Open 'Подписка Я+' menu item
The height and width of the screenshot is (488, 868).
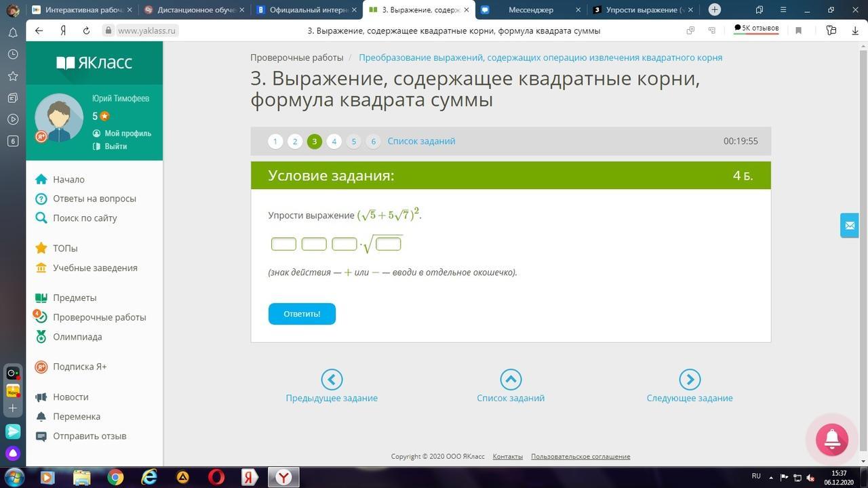[71, 367]
